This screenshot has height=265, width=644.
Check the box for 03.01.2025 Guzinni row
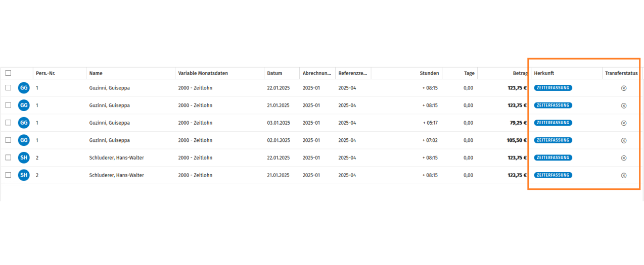pyautogui.click(x=8, y=123)
